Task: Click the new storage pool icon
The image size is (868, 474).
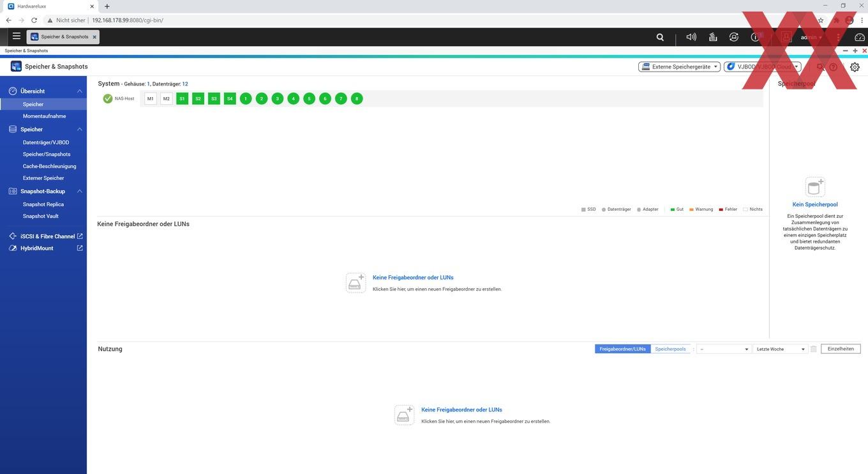Action: [815, 187]
